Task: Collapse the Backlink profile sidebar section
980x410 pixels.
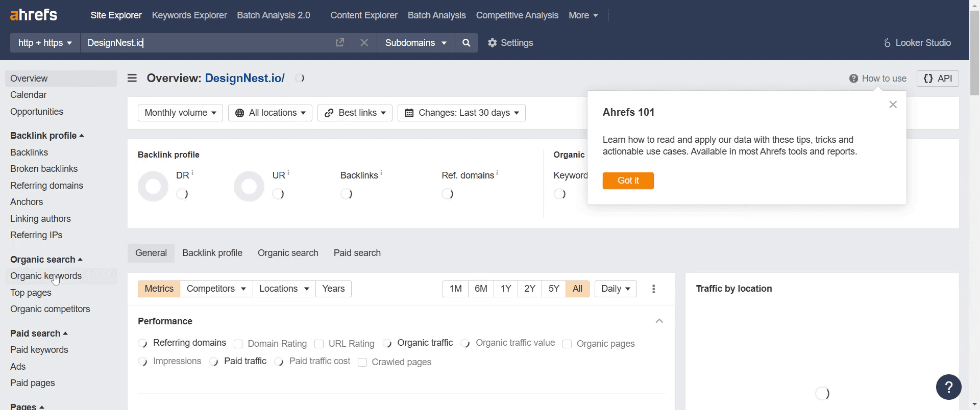Action: (47, 136)
